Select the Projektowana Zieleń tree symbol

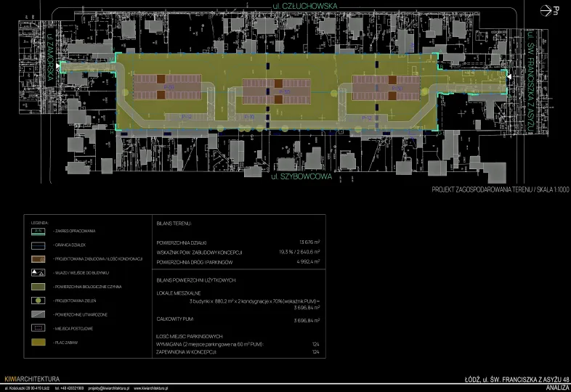[x=41, y=301]
